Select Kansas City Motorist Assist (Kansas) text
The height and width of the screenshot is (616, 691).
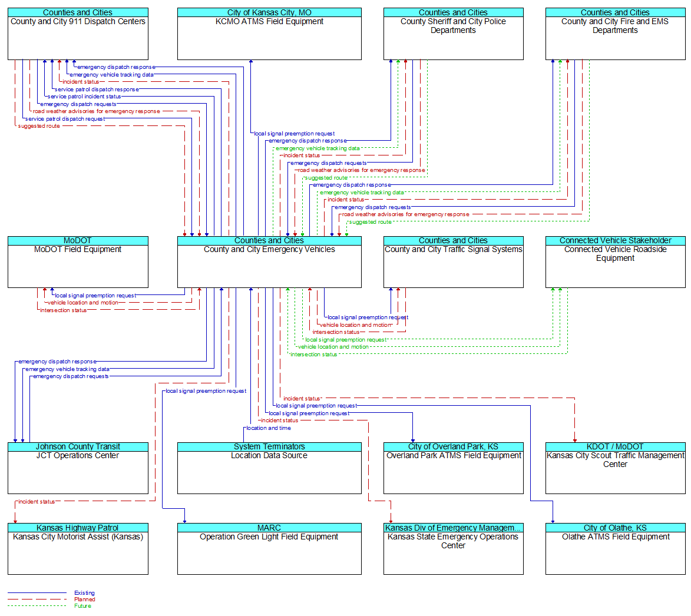click(x=78, y=536)
